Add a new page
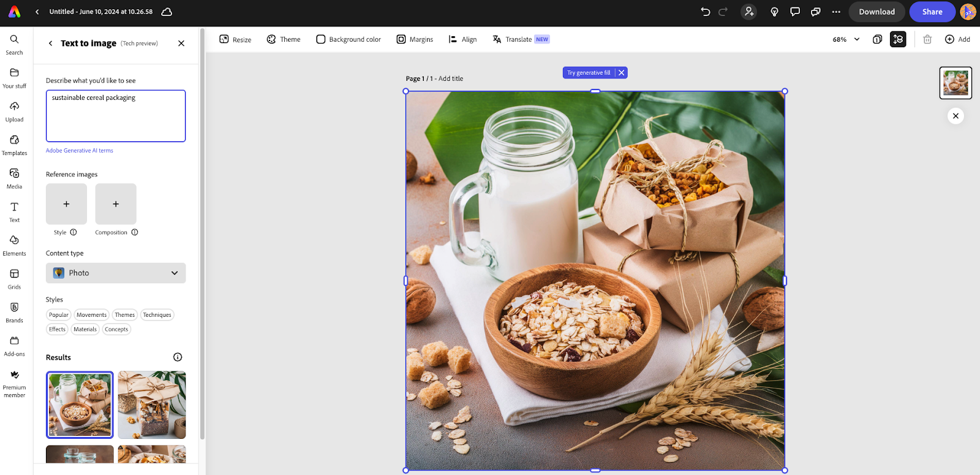This screenshot has width=980, height=475. pyautogui.click(x=957, y=39)
